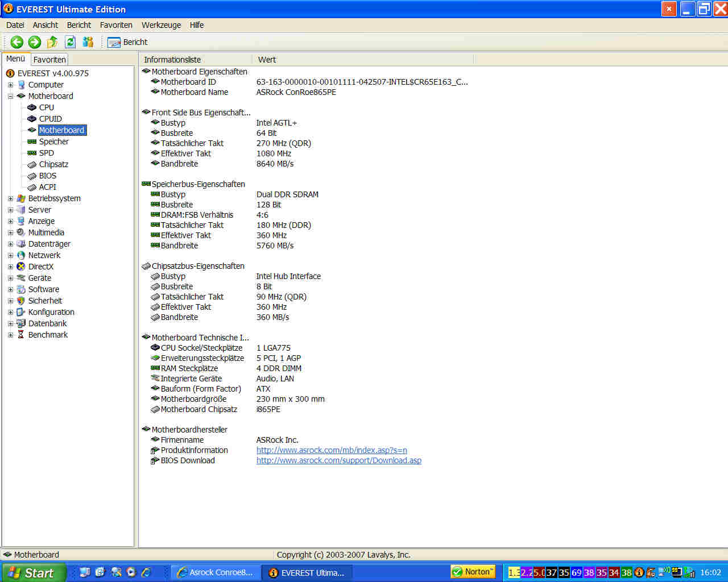The image size is (728, 582).
Task: Click the Datenbank icon in tree
Action: [x=21, y=323]
